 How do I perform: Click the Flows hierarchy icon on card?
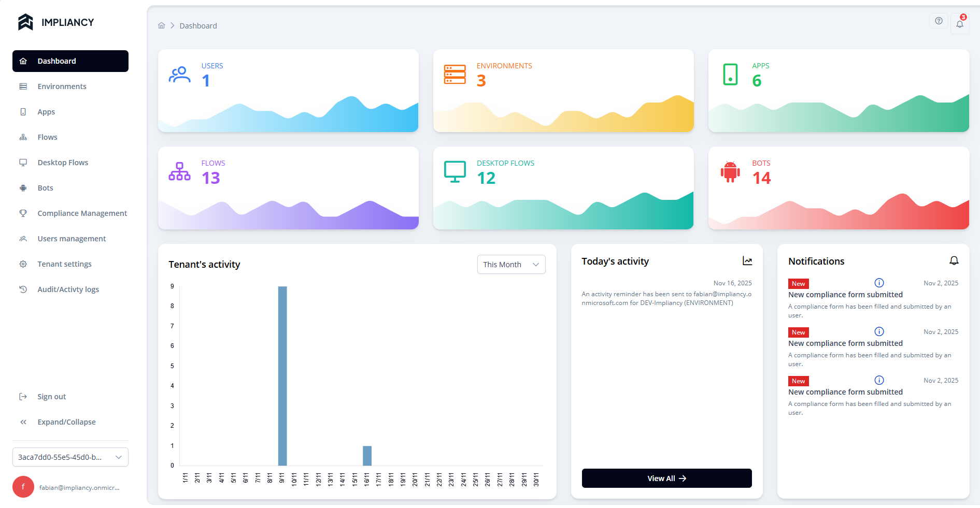coord(179,172)
